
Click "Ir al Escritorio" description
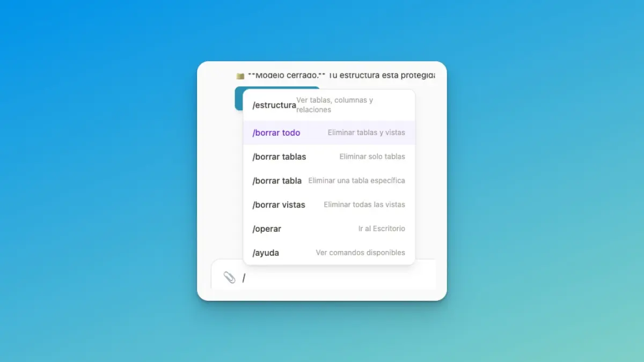(x=382, y=228)
